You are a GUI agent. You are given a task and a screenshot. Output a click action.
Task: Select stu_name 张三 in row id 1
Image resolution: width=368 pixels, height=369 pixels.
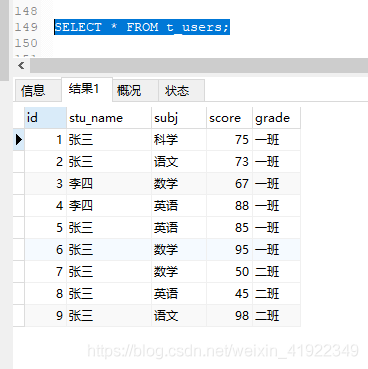click(109, 140)
